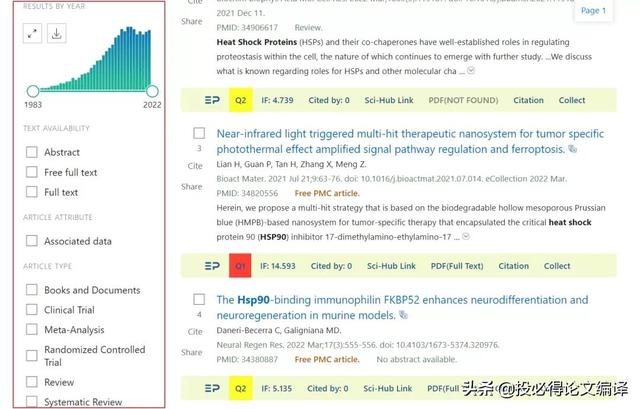Open EasyPubMed icon on IF 4.739 bar
The image size is (640, 409).
pyautogui.click(x=212, y=100)
